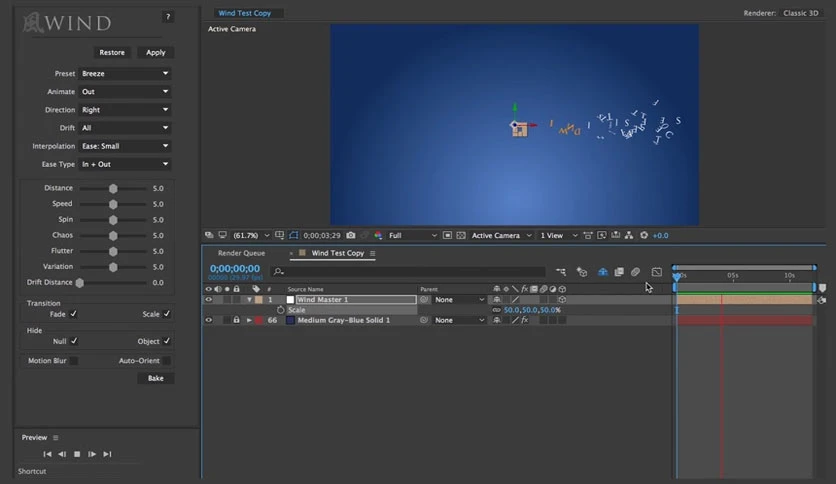Take a snapshot with the camera icon
836x484 pixels.
tap(351, 235)
